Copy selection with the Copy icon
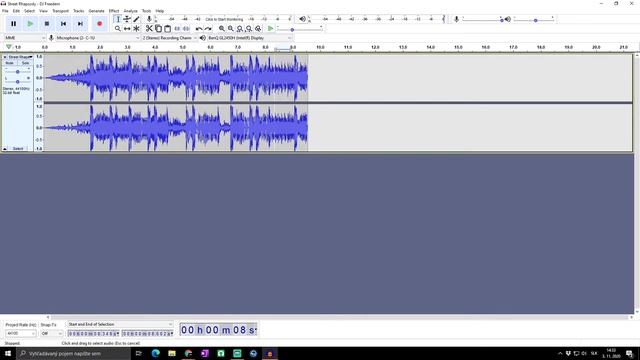Screen dimensions: 640x360 click(158, 29)
